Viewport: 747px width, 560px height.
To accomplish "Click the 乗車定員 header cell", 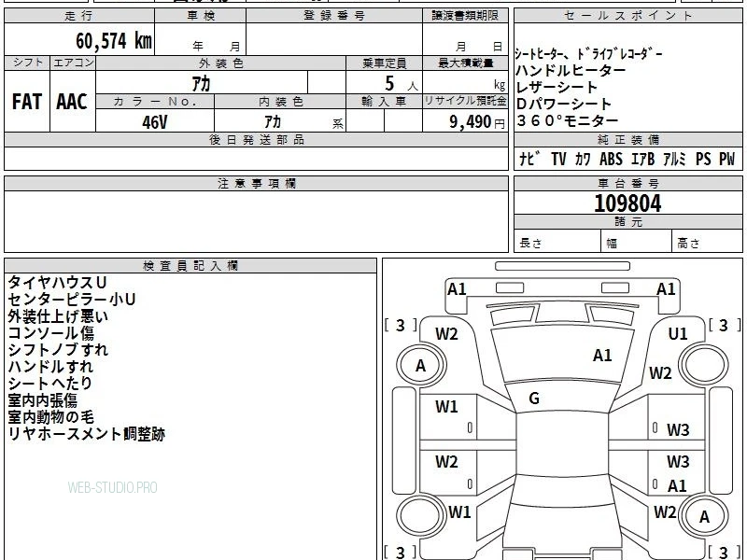I will (x=384, y=63).
